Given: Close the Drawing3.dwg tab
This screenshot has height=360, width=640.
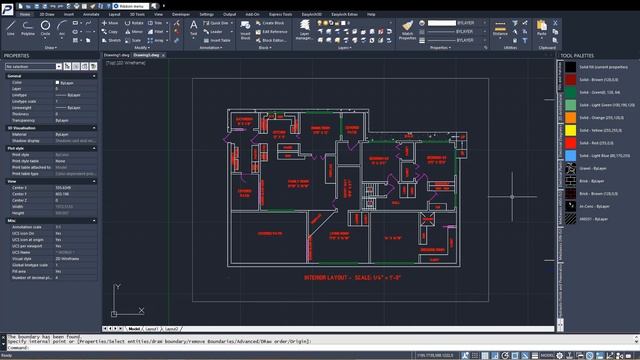Looking at the screenshot, I should click(163, 55).
